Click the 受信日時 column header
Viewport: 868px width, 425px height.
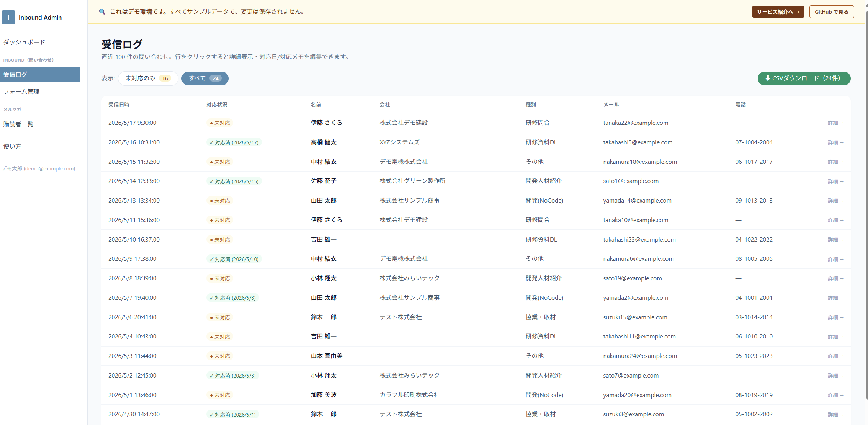point(119,105)
